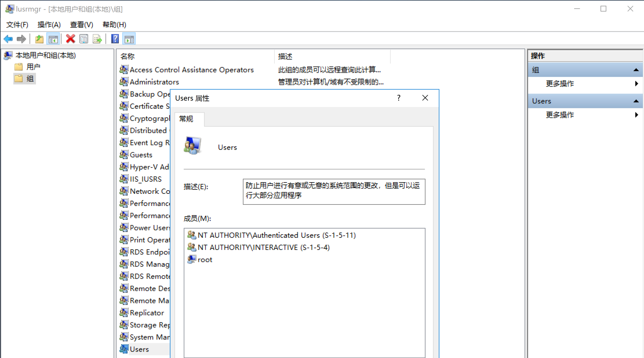The width and height of the screenshot is (644, 358).
Task: Click the Properties toolbar icon
Action: coord(84,39)
